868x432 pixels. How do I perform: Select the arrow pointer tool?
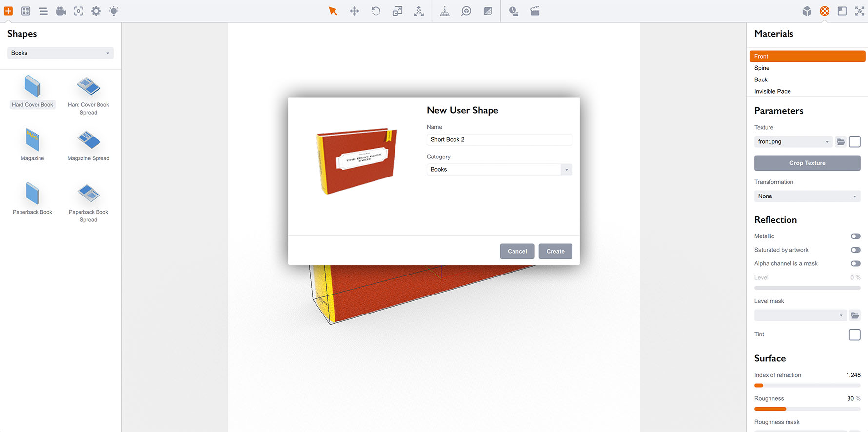(333, 11)
